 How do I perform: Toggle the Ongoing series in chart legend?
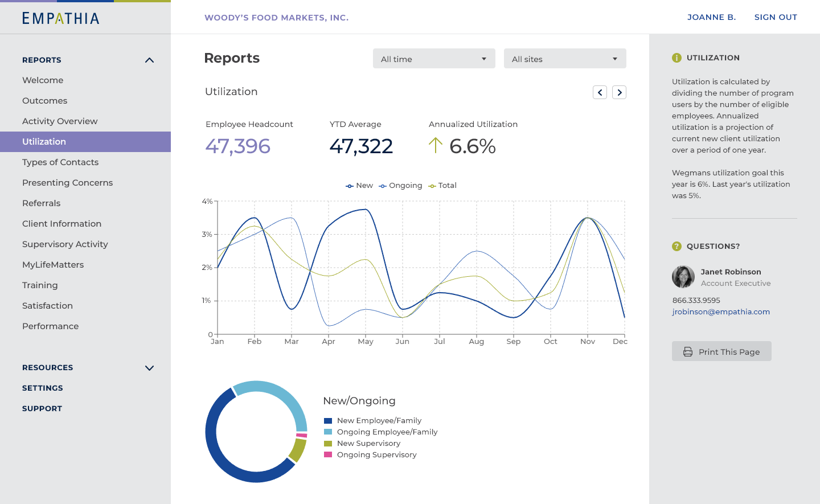pos(401,186)
